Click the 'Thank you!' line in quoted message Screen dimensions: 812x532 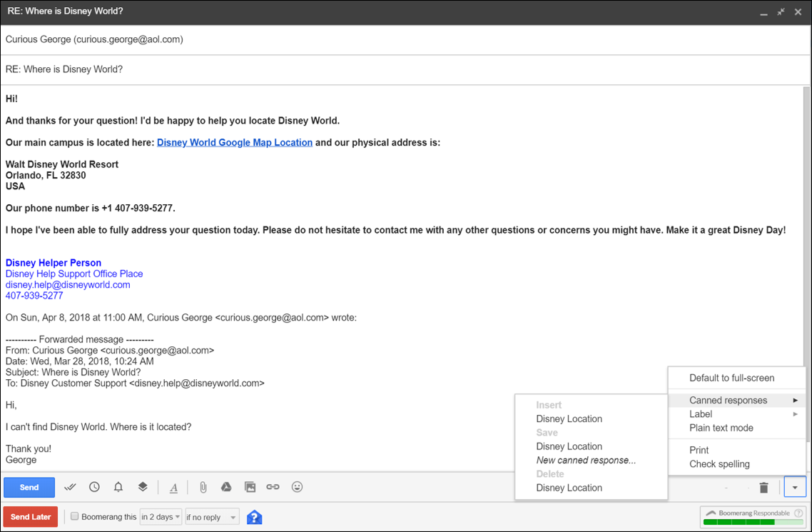click(29, 448)
